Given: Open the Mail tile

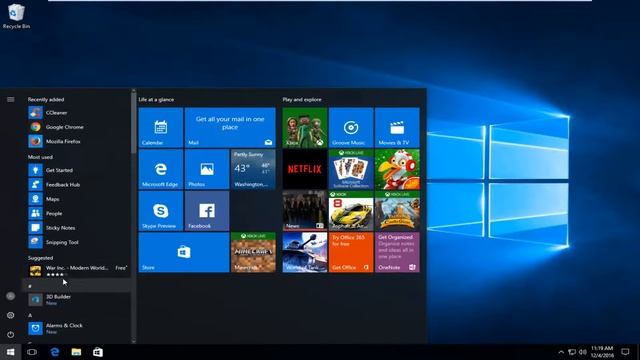Looking at the screenshot, I should [230, 127].
